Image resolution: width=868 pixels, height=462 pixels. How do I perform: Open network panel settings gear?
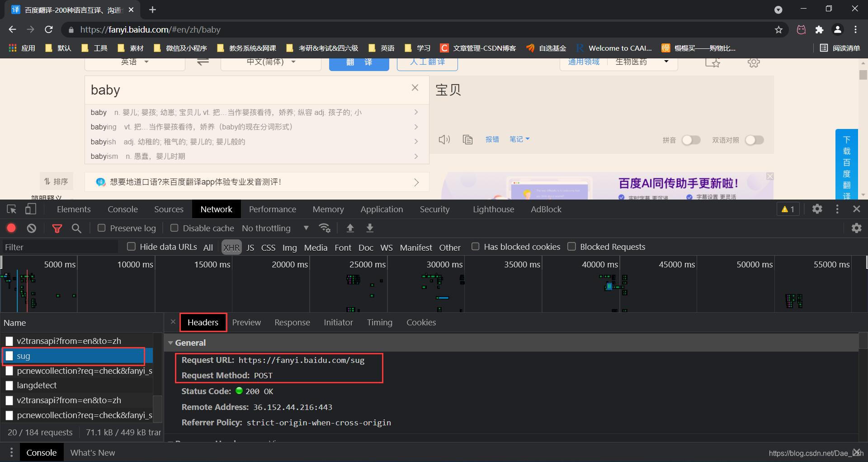(857, 228)
